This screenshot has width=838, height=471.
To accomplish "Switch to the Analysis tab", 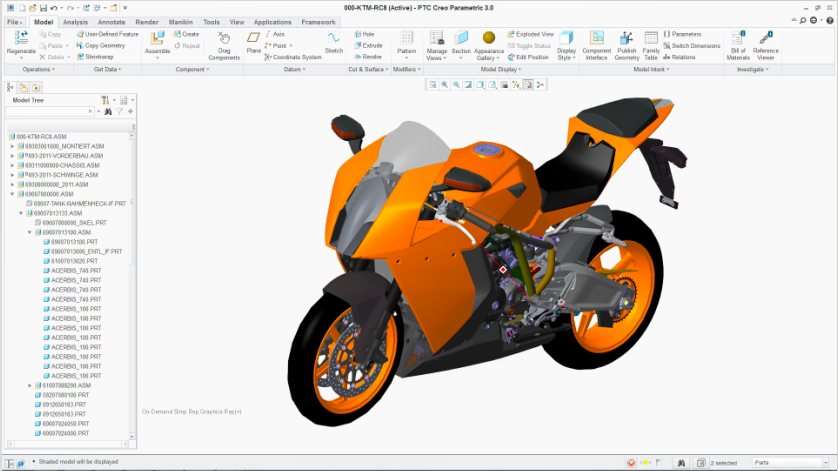I will point(75,22).
